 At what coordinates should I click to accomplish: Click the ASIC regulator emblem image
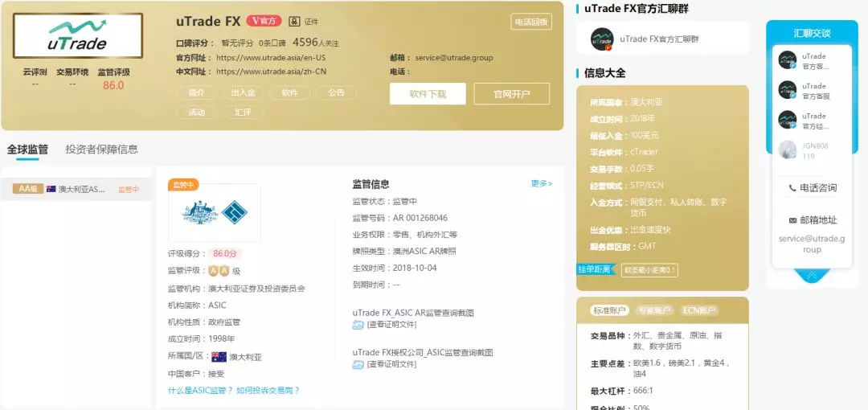point(215,212)
